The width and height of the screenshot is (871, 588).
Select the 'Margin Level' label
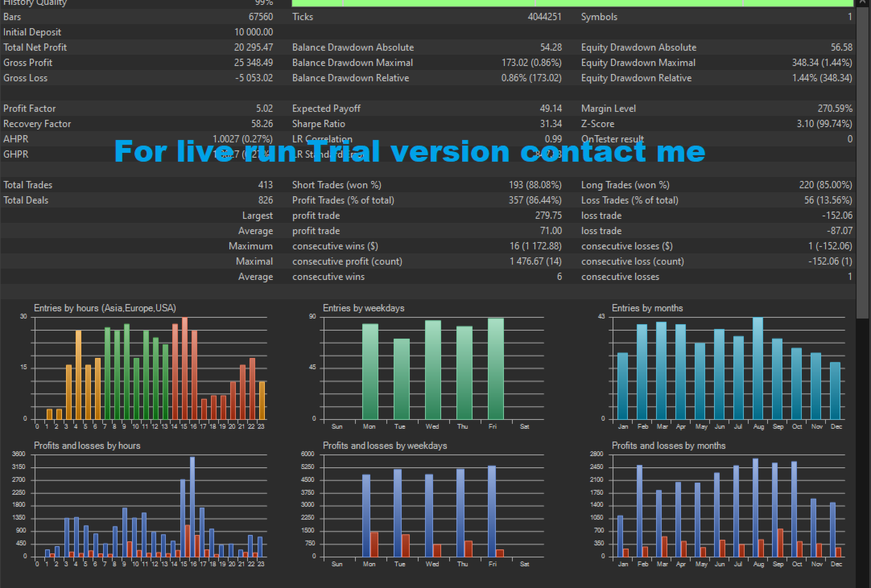tap(609, 109)
